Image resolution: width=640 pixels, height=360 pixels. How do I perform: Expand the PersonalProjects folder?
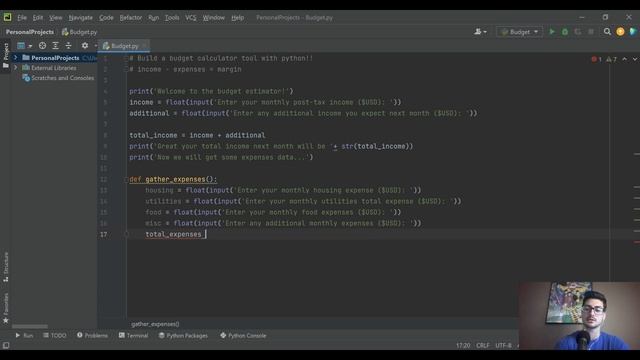[16, 58]
